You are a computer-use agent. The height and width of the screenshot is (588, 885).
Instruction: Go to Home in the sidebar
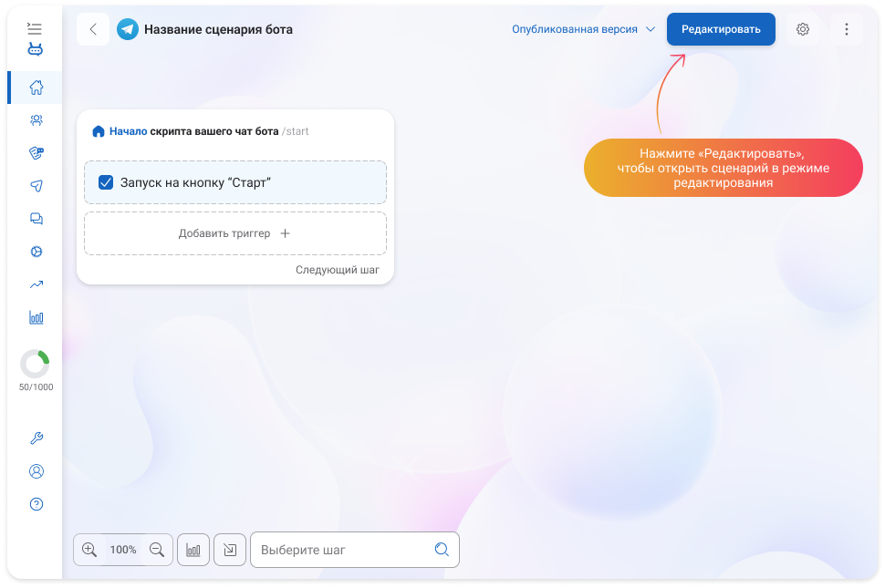coord(36,88)
